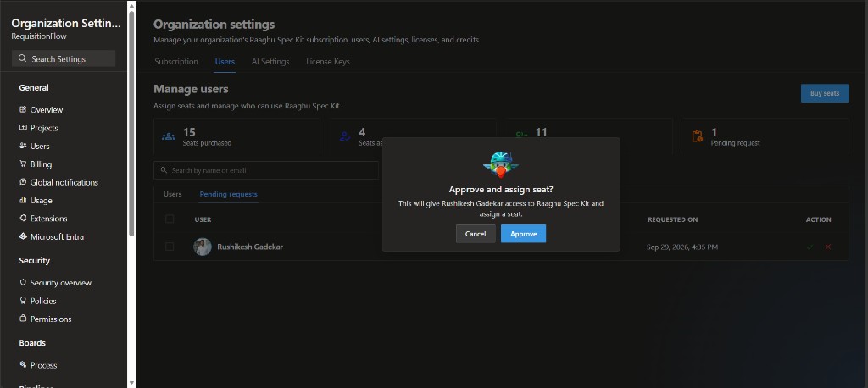Open Extensions in the sidebar

coord(48,219)
